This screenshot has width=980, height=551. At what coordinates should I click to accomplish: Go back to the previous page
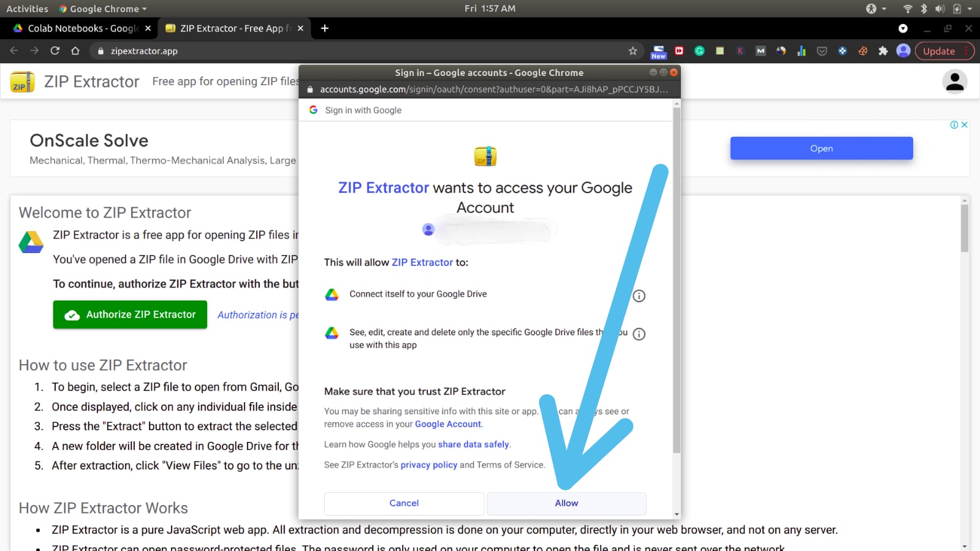point(14,51)
